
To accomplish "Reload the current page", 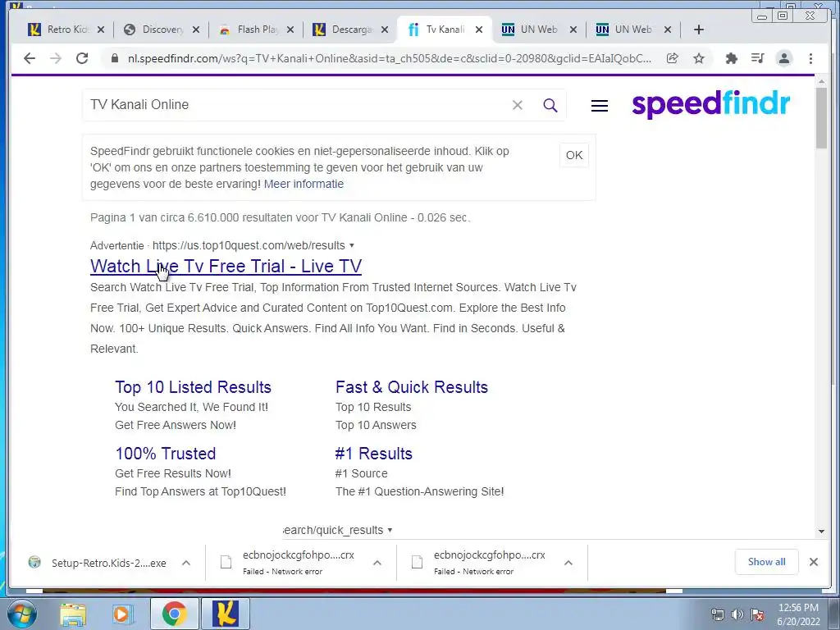I will tap(82, 58).
